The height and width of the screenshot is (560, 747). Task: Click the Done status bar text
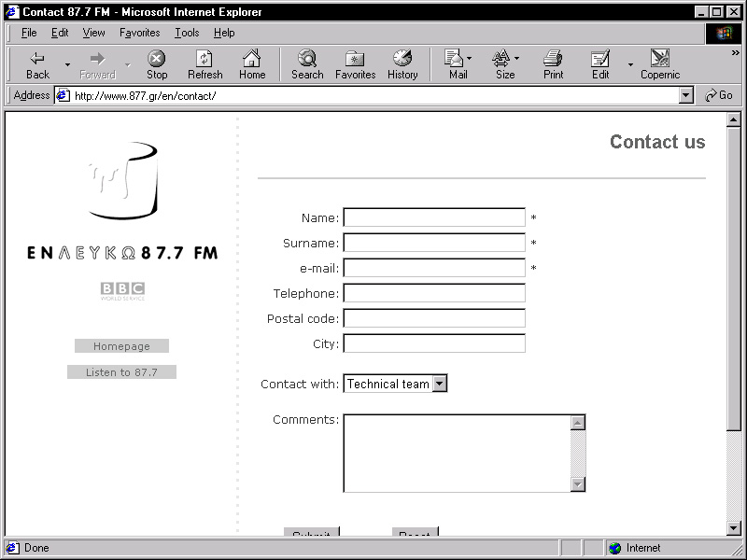36,548
